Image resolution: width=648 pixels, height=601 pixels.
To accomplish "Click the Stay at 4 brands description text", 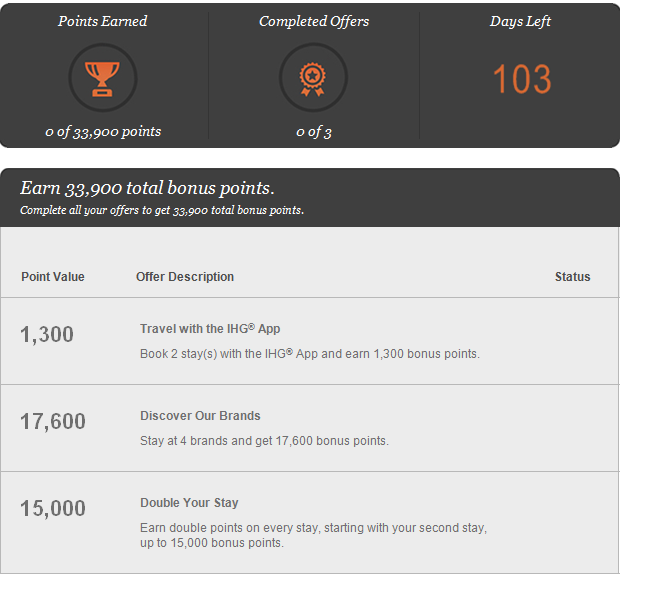I will (264, 441).
